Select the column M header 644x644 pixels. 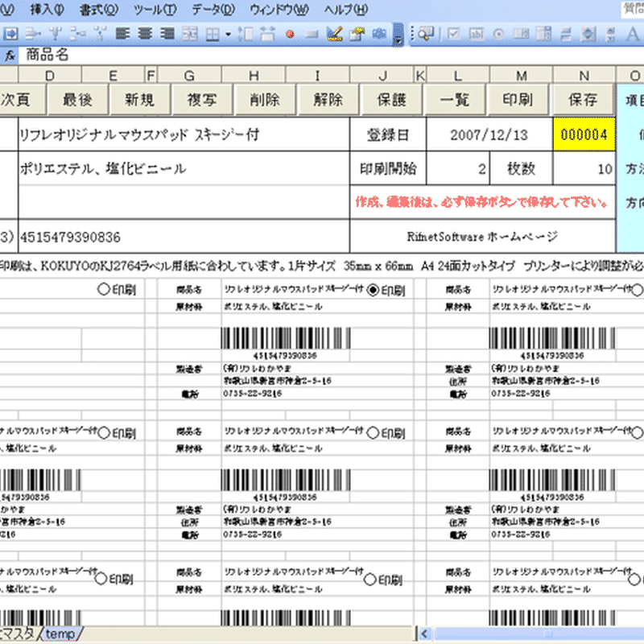coord(521,75)
